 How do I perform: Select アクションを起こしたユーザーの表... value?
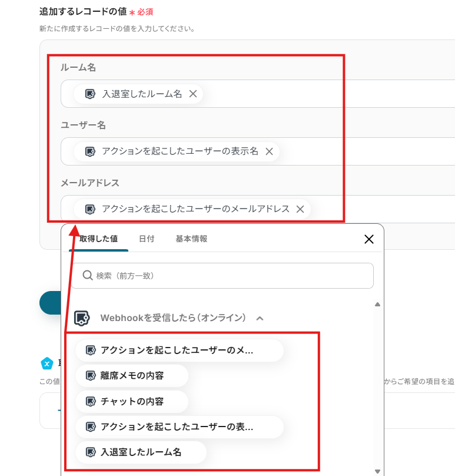(180, 427)
